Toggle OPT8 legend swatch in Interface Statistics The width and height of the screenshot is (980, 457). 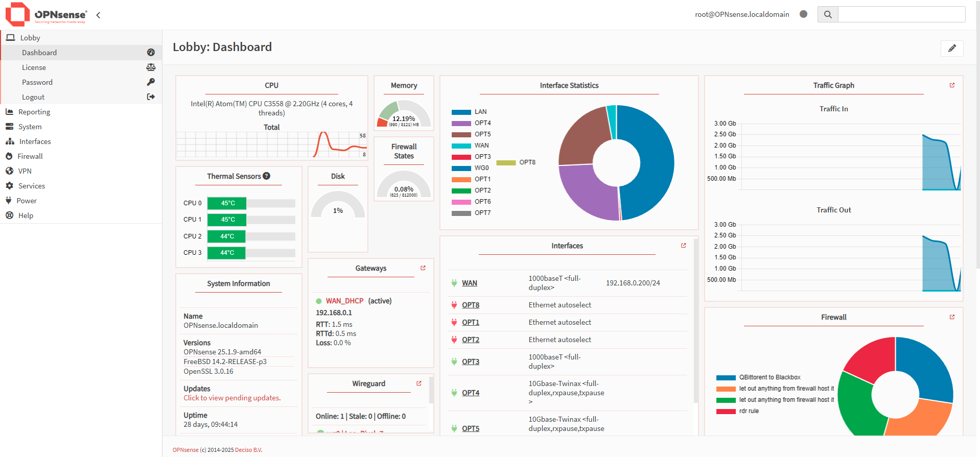click(x=506, y=162)
